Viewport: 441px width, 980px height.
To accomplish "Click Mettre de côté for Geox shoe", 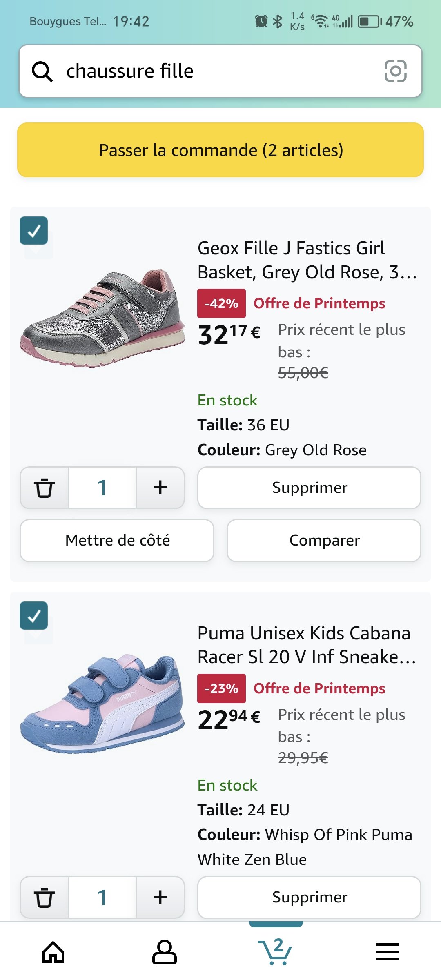I will [117, 540].
